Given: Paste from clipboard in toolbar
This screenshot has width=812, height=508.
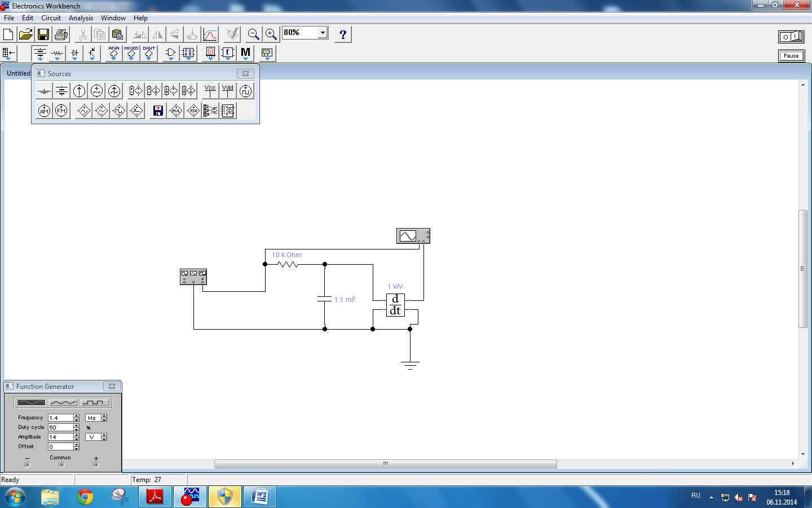Looking at the screenshot, I should click(117, 34).
